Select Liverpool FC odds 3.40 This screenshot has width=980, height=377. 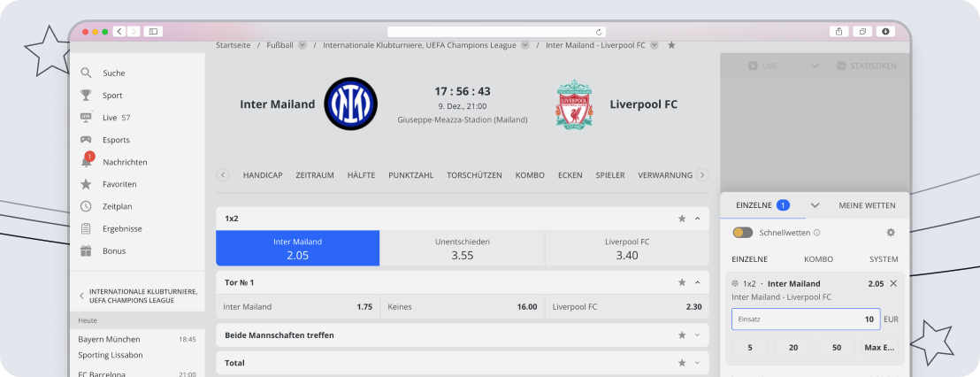pos(626,249)
